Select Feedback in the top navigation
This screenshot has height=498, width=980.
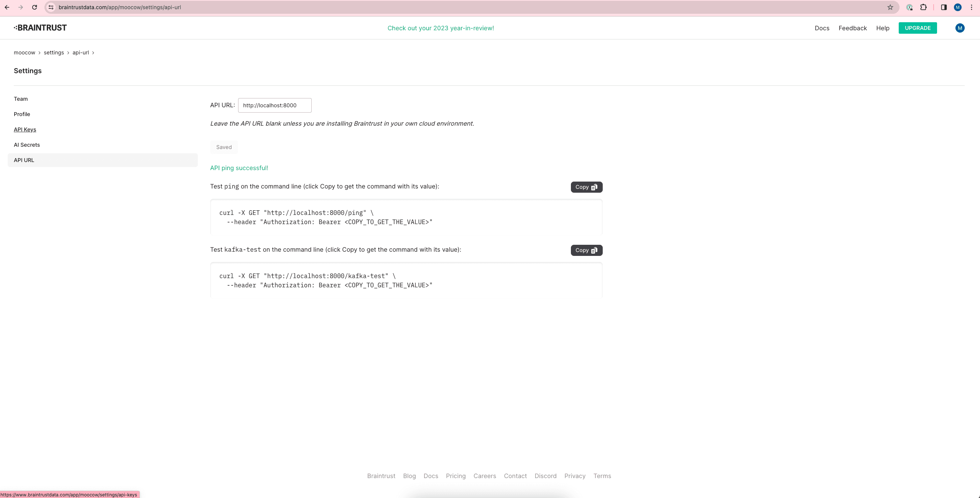pos(852,28)
